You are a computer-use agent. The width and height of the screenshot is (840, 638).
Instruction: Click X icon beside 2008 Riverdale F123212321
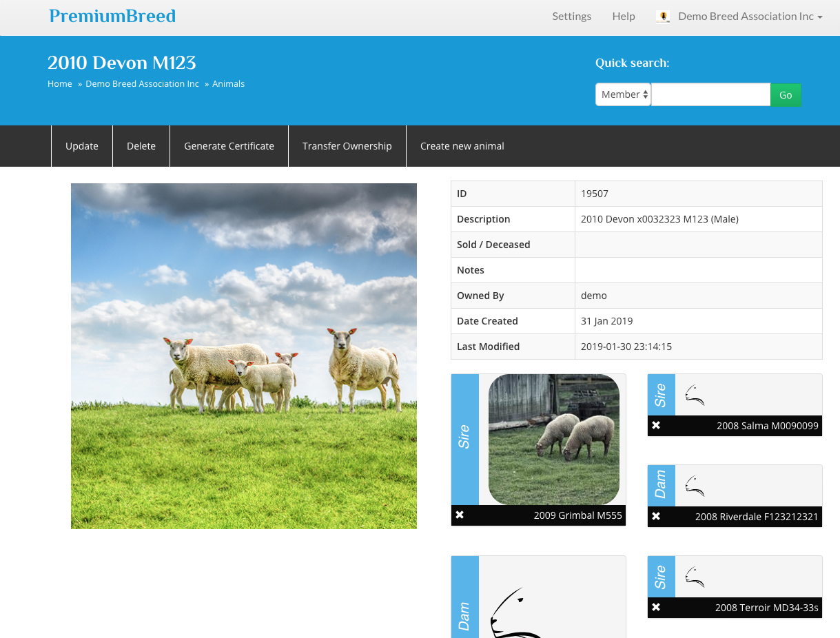click(x=656, y=517)
